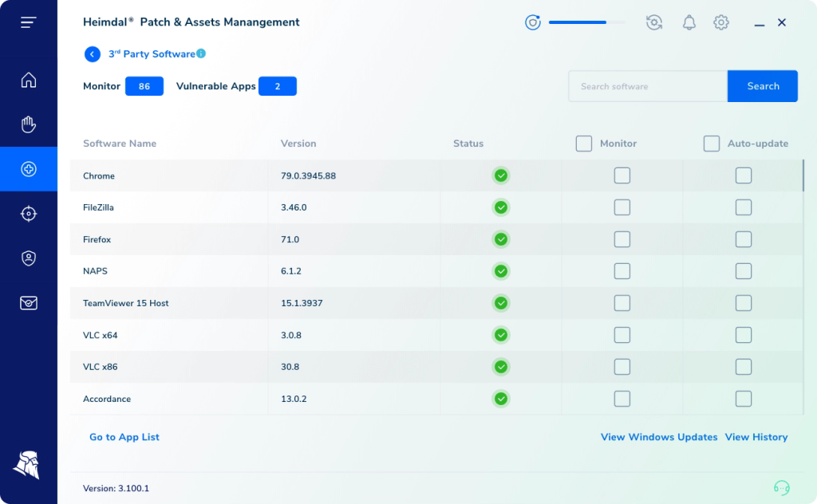Click NAPS green status checkmark
This screenshot has width=817, height=504.
click(501, 271)
